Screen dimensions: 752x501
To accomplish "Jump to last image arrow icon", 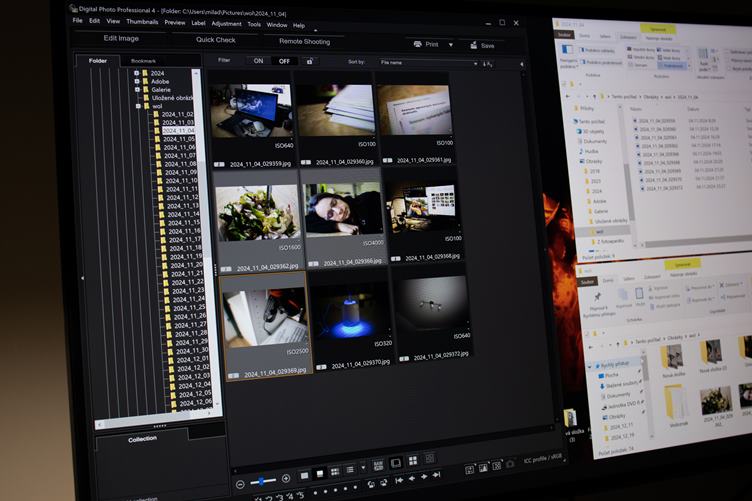I will (x=436, y=475).
